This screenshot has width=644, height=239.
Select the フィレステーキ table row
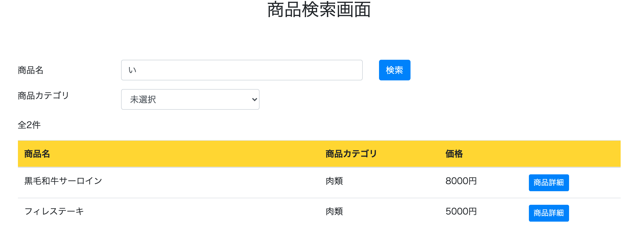190,212
